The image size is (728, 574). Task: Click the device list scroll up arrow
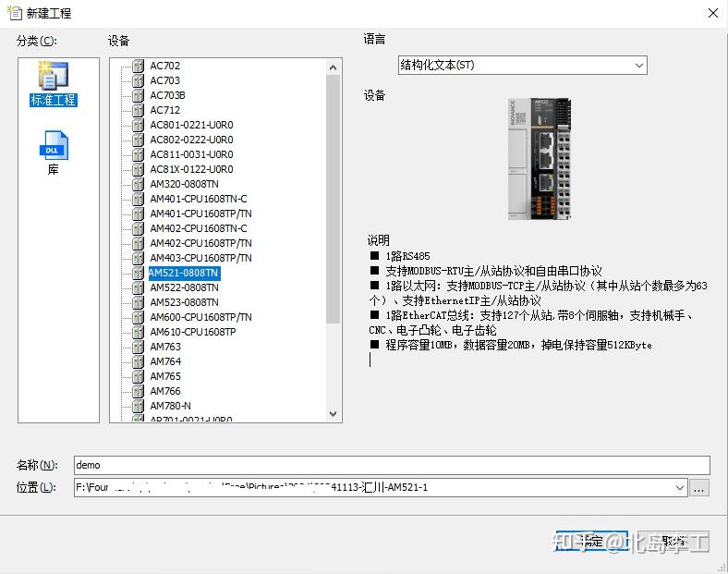point(333,67)
